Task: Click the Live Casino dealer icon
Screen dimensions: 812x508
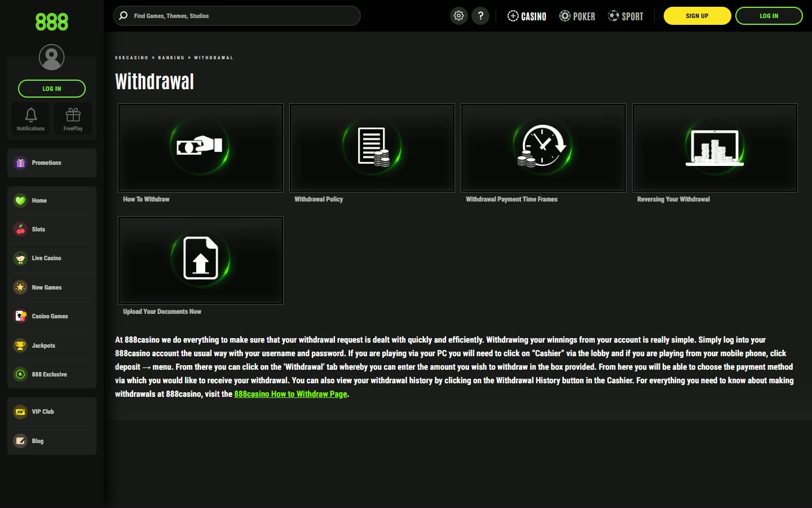Action: (20, 258)
